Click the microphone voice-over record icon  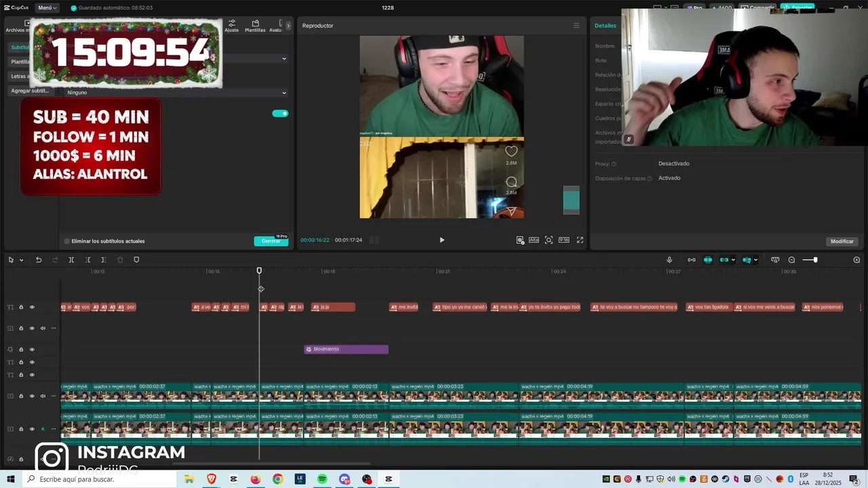click(669, 260)
